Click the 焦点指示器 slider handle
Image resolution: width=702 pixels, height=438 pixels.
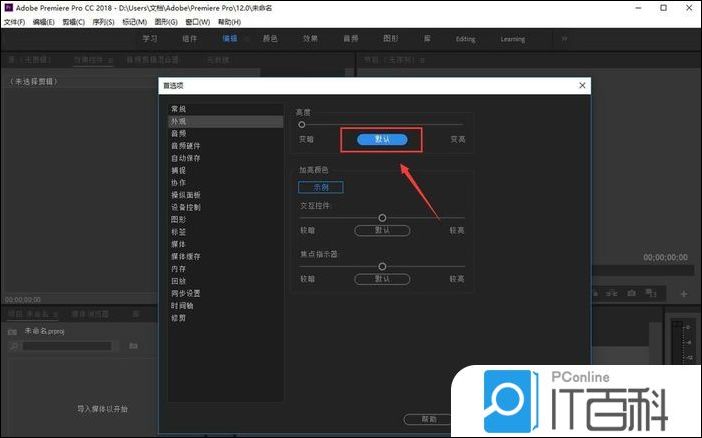pos(382,266)
